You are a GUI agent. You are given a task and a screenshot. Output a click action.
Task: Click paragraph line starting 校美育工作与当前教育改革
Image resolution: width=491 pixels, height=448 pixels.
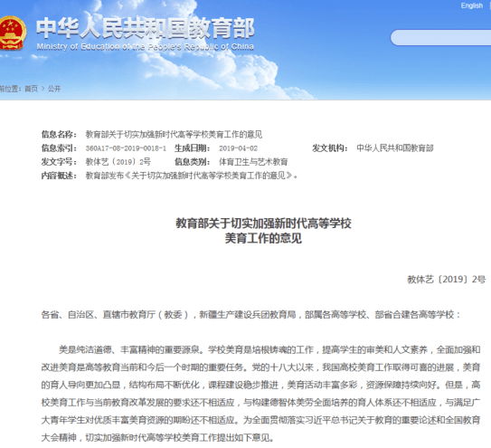coord(260,402)
